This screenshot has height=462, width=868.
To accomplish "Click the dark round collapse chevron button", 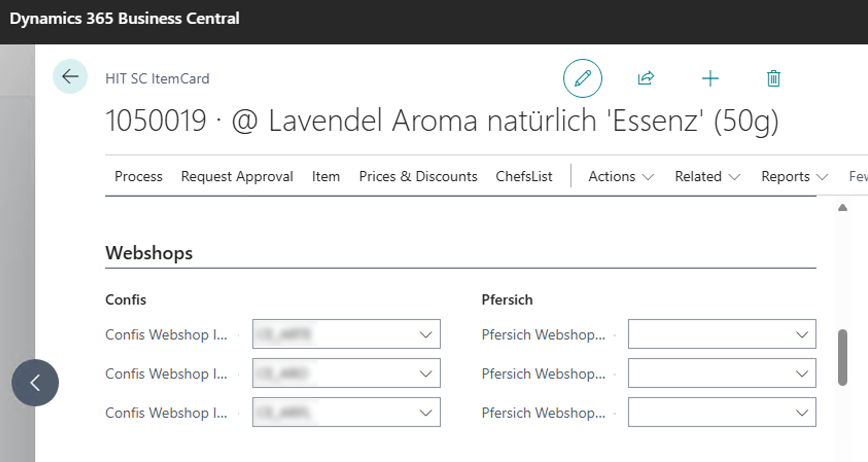I will tap(35, 383).
